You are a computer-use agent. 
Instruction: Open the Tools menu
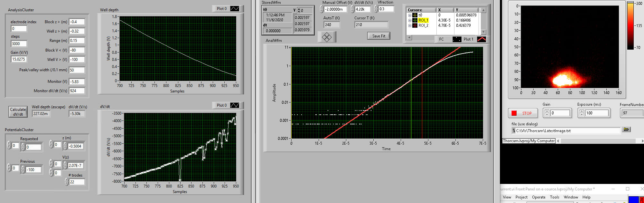click(x=554, y=197)
